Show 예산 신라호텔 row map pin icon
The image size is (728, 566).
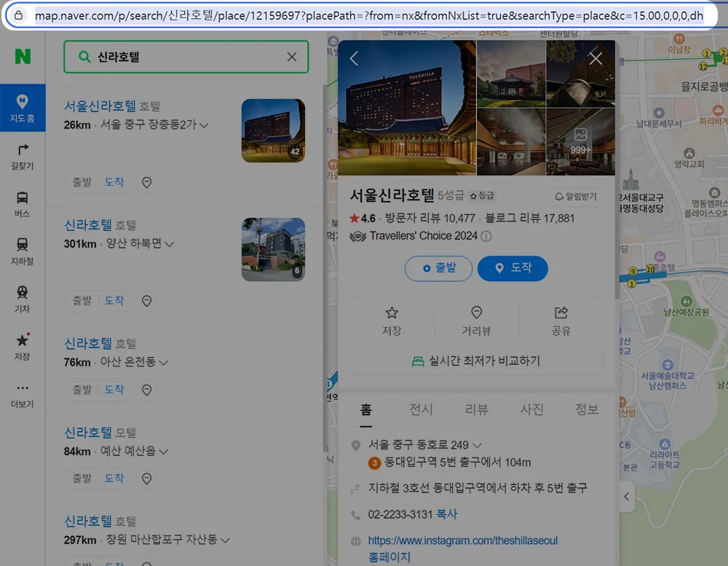[147, 479]
